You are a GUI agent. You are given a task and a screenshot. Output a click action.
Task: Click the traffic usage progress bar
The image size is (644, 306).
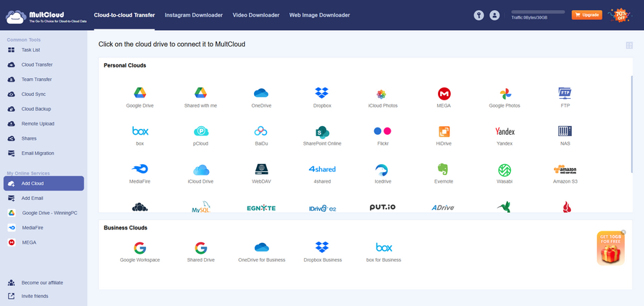click(537, 11)
